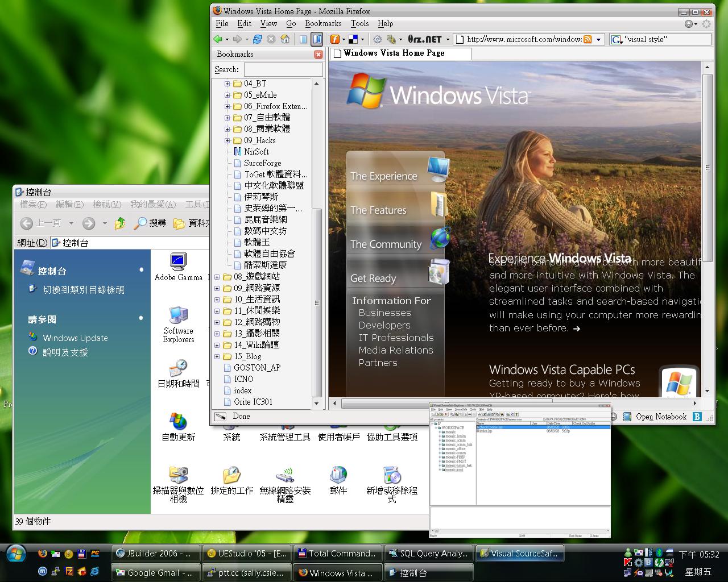Click The Community link on Vista page
The image size is (728, 582).
[386, 244]
